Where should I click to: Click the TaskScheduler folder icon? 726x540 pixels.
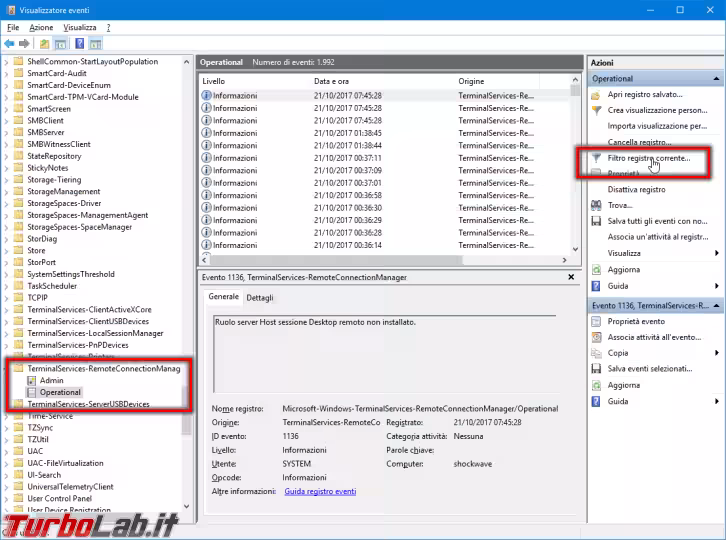[x=19, y=286]
